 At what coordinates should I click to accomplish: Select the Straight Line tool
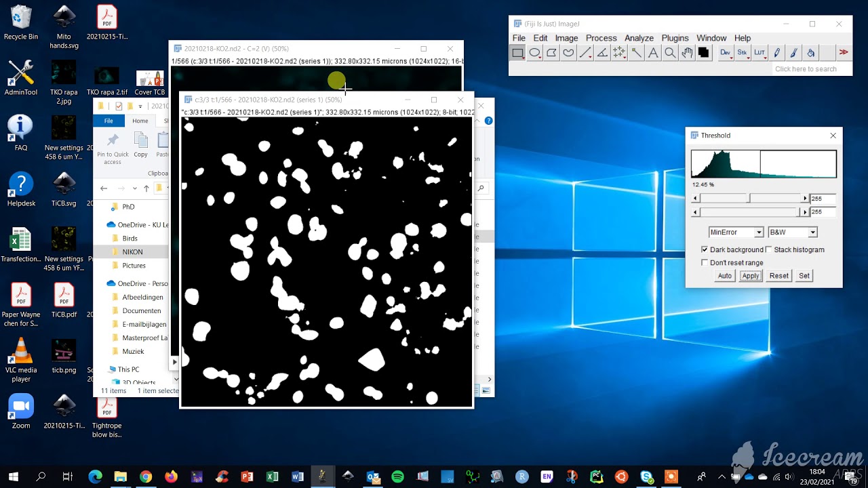(586, 53)
